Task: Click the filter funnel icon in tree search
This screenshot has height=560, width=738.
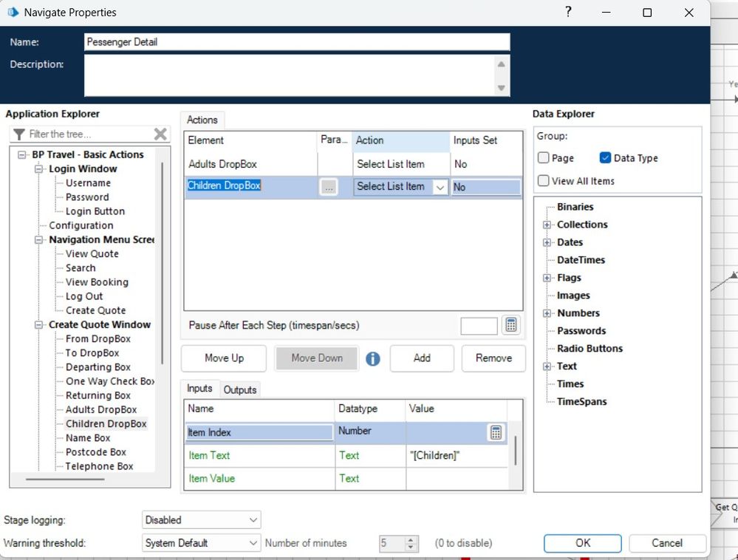Action: click(20, 134)
